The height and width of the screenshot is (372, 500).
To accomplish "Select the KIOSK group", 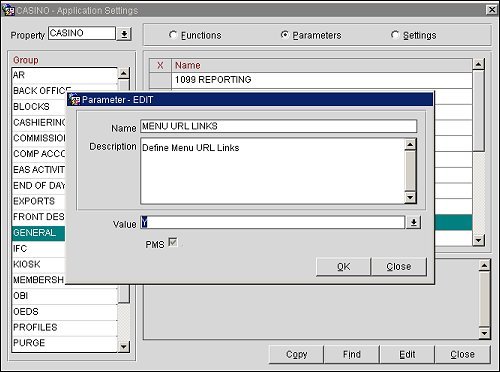I will click(39, 264).
